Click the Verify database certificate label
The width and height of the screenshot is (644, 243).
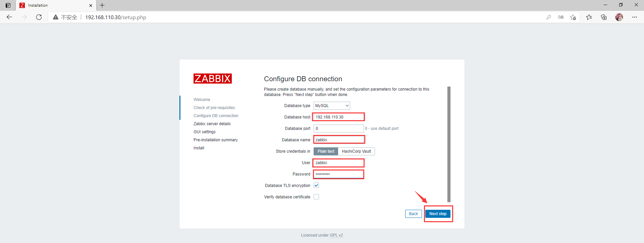pos(287,197)
